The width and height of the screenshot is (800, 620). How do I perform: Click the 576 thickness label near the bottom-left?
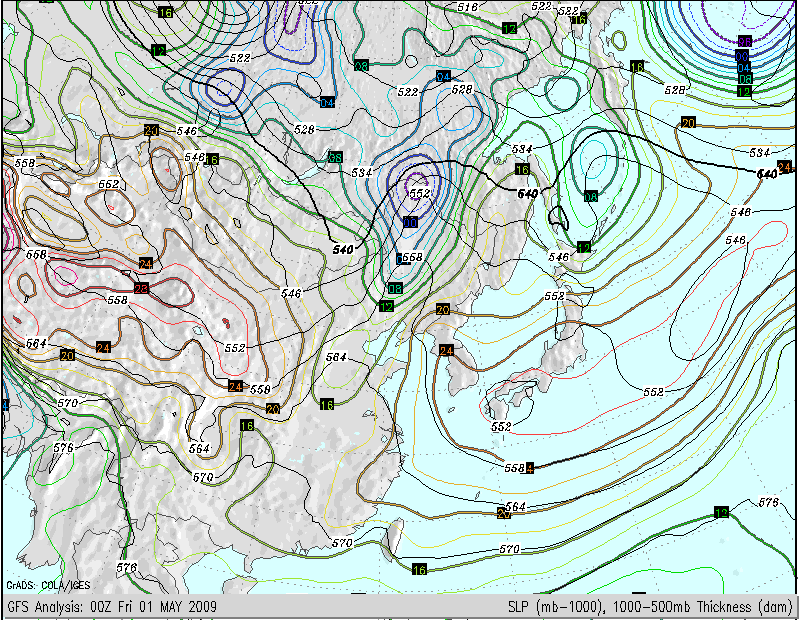(x=127, y=567)
